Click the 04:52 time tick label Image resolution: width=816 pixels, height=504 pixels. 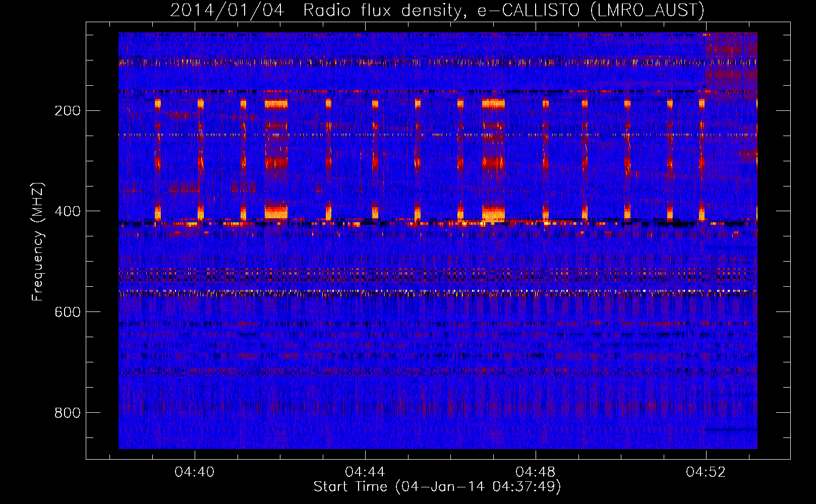pyautogui.click(x=706, y=472)
